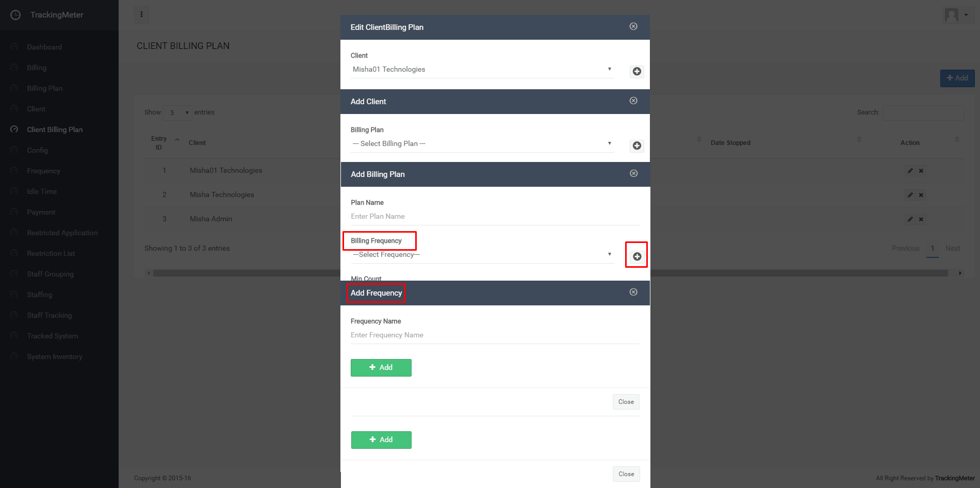Go to Staff Tracking in sidebar
Screen dimensions: 980x488
(x=50, y=315)
